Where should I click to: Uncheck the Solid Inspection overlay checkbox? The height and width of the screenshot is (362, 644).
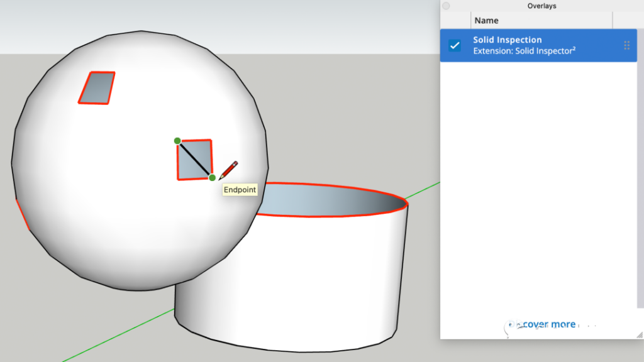[454, 45]
